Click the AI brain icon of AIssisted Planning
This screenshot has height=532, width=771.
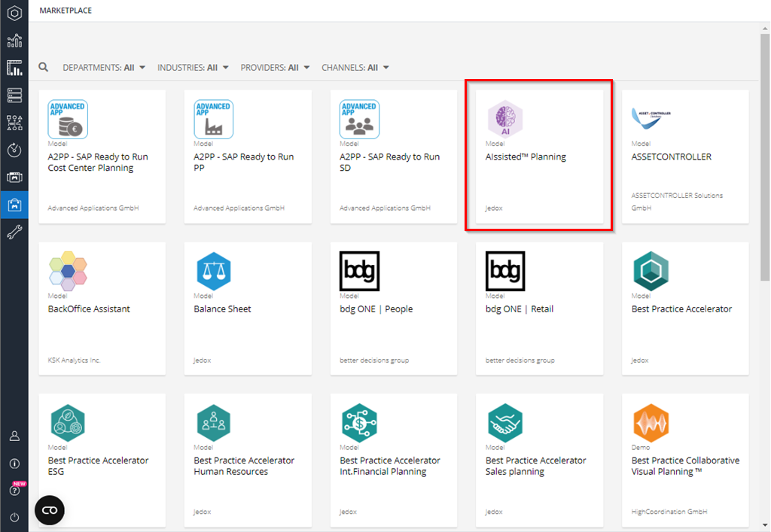[505, 119]
